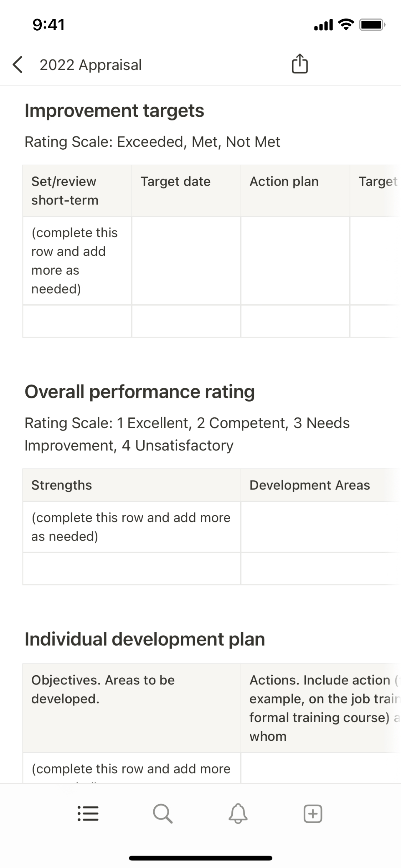This screenshot has width=401, height=868.
Task: Open the pages list icon
Action: (x=88, y=813)
